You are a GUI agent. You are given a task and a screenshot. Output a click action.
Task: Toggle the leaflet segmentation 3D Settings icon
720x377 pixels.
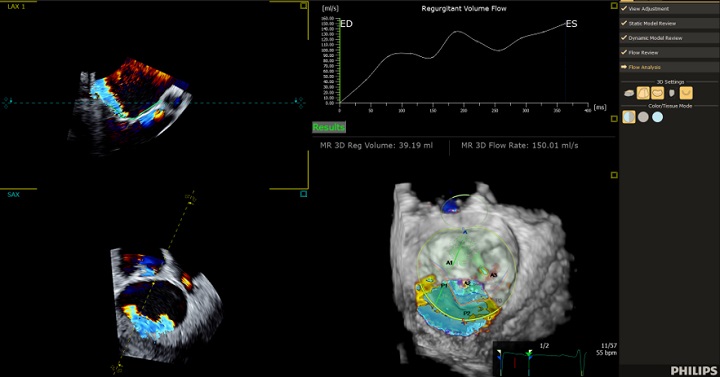pos(643,93)
